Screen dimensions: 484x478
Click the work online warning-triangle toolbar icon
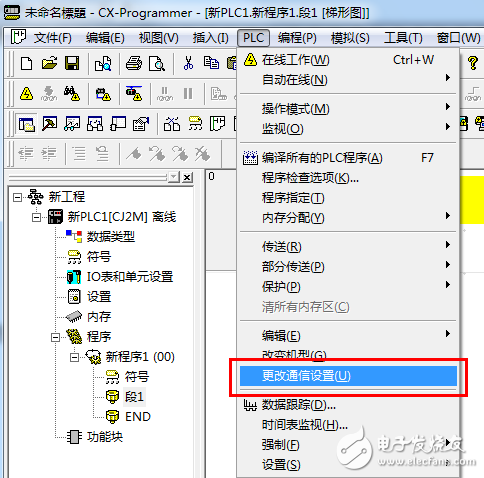click(26, 94)
